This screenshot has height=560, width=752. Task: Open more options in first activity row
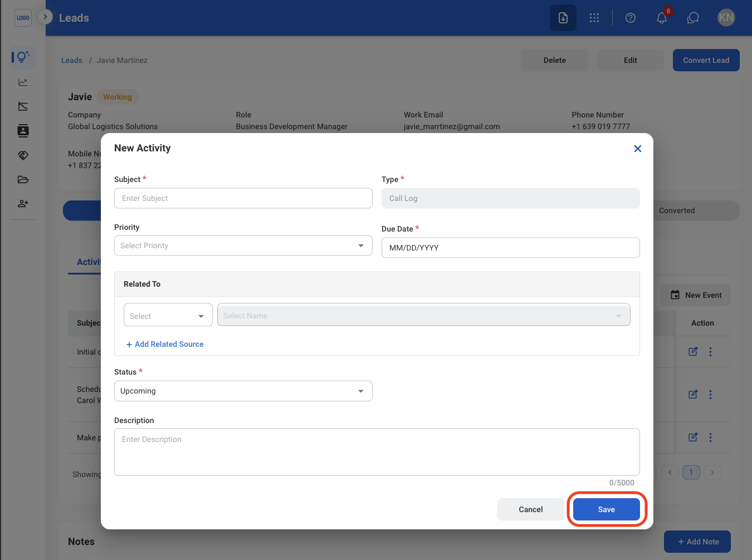tap(710, 352)
